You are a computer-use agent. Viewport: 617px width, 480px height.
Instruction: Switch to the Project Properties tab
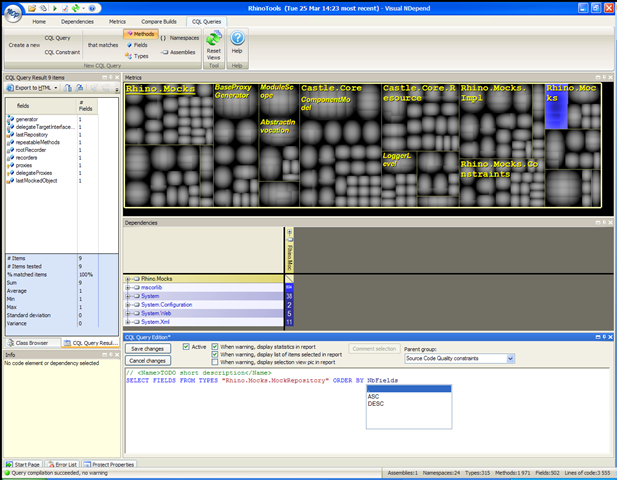[109, 465]
